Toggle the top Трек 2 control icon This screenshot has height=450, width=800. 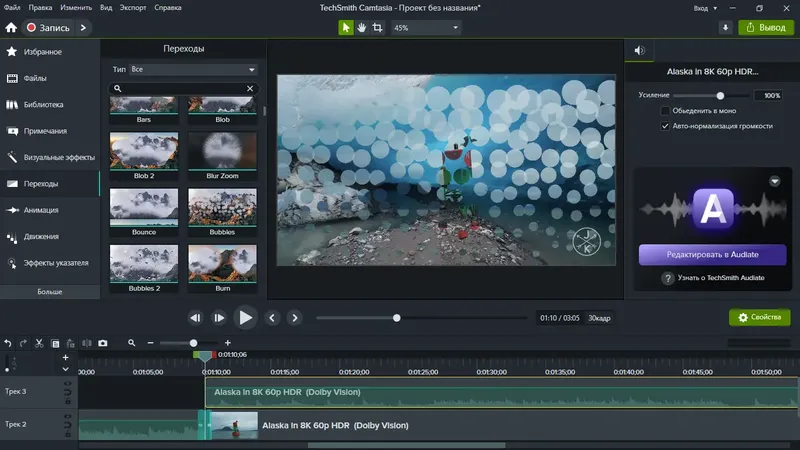68,417
